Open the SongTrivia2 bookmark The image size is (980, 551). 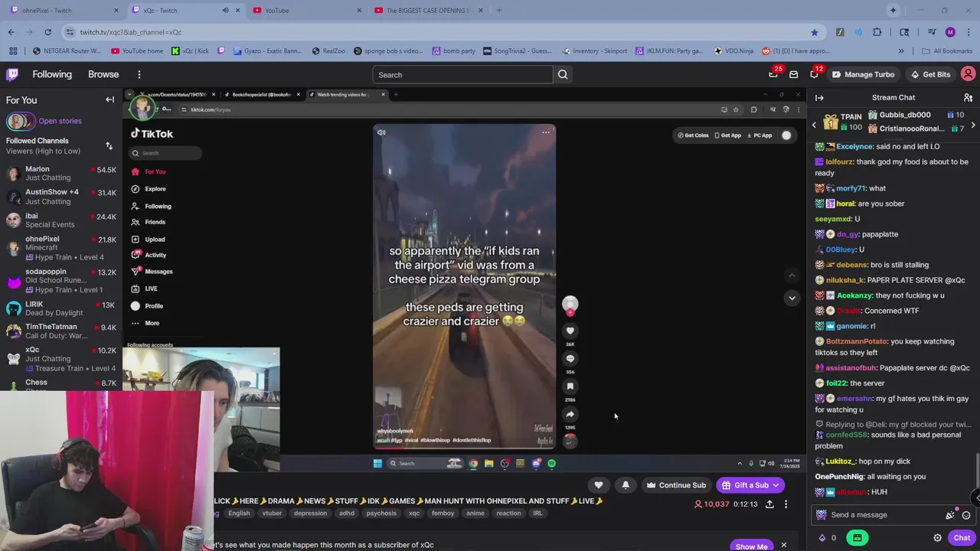click(516, 51)
